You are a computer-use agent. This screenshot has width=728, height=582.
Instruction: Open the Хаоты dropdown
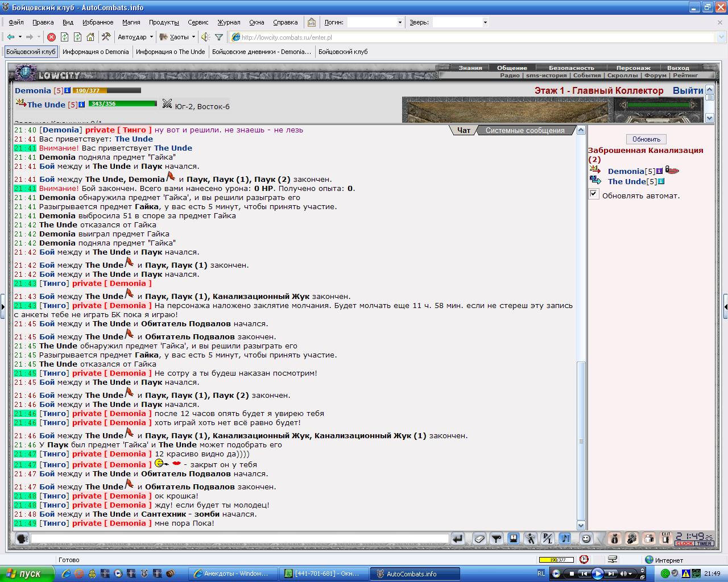click(193, 37)
